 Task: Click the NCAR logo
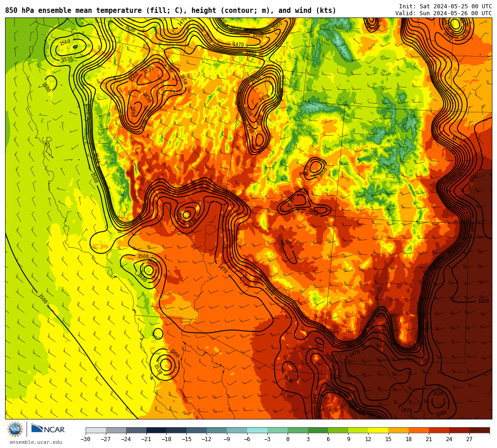[x=48, y=429]
